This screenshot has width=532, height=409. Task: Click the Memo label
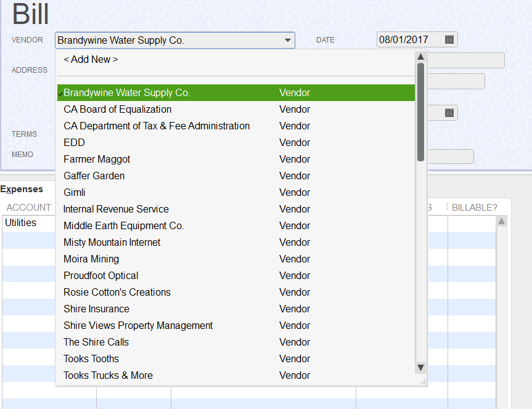pos(22,155)
